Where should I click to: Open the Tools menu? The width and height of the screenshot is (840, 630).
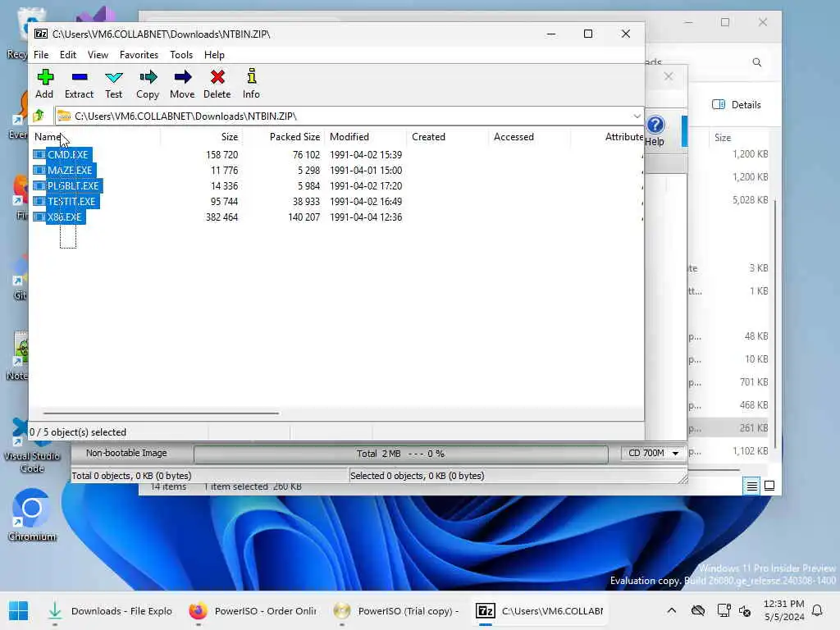[181, 55]
